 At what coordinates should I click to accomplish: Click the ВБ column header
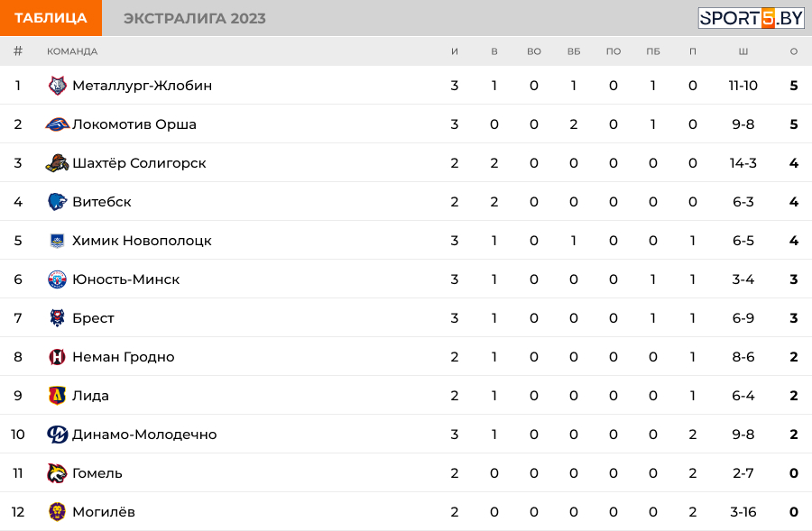574,51
